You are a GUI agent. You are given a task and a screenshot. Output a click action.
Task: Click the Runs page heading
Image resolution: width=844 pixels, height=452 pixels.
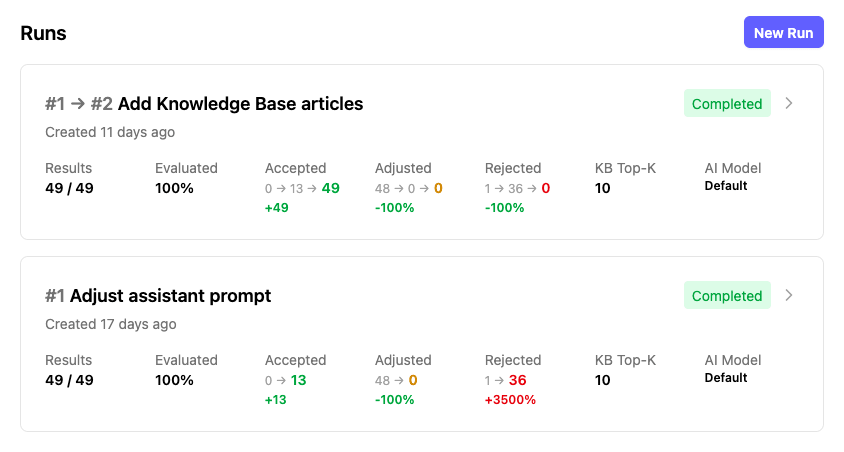point(43,33)
